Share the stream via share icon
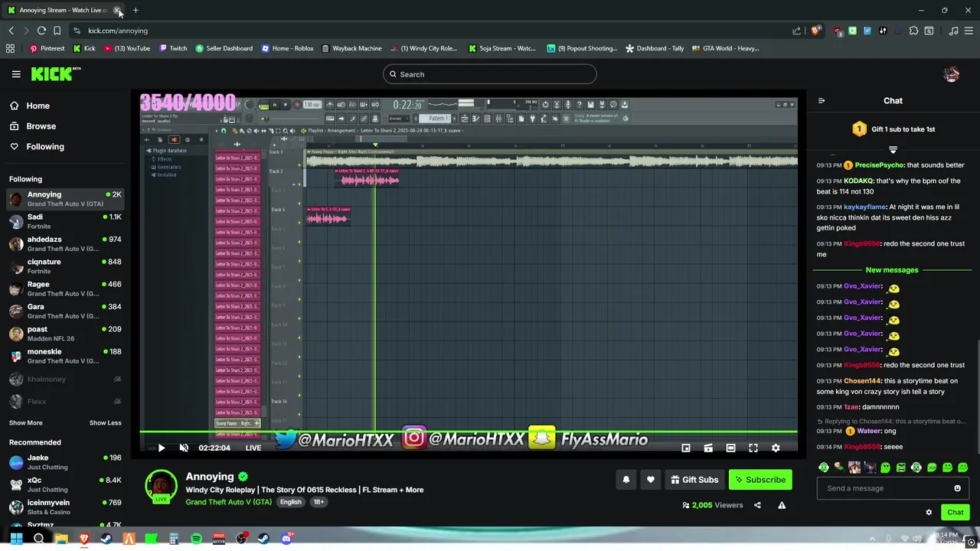980x551 pixels. pyautogui.click(x=757, y=505)
